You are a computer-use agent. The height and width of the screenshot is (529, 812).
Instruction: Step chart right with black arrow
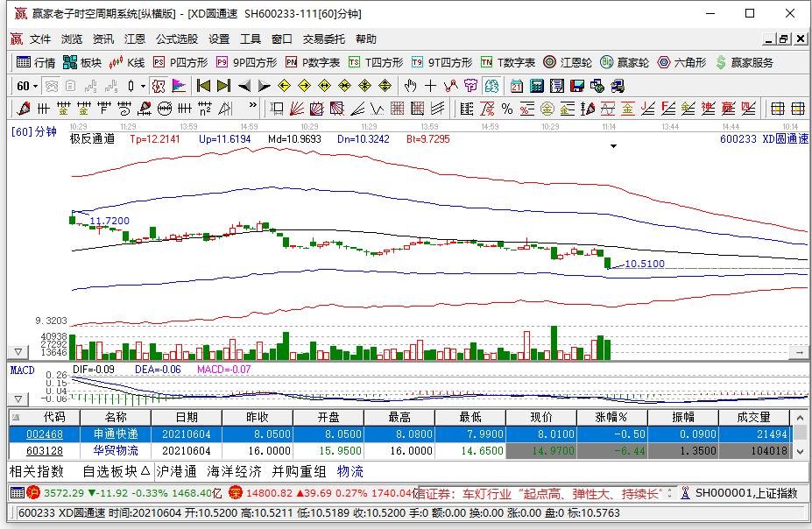tap(265, 86)
